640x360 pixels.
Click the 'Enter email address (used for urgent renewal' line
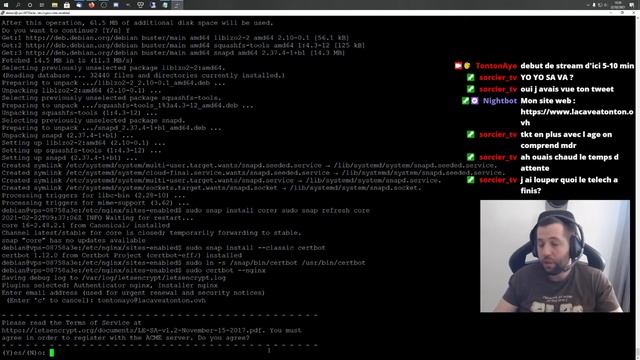click(x=133, y=293)
